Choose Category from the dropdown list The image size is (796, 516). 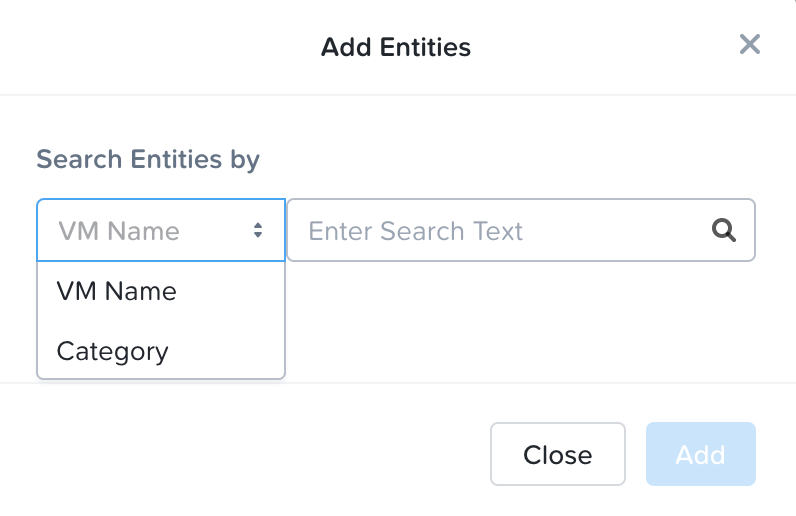coord(112,351)
